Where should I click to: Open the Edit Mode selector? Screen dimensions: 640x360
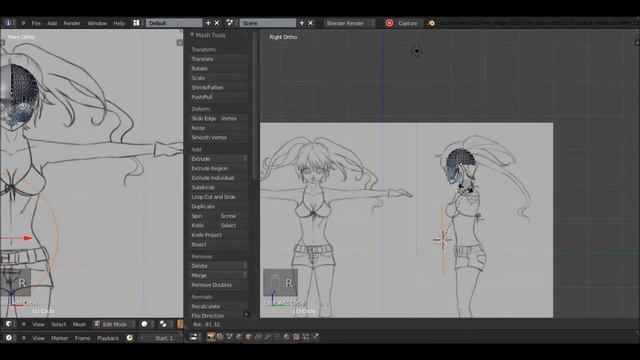[114, 324]
